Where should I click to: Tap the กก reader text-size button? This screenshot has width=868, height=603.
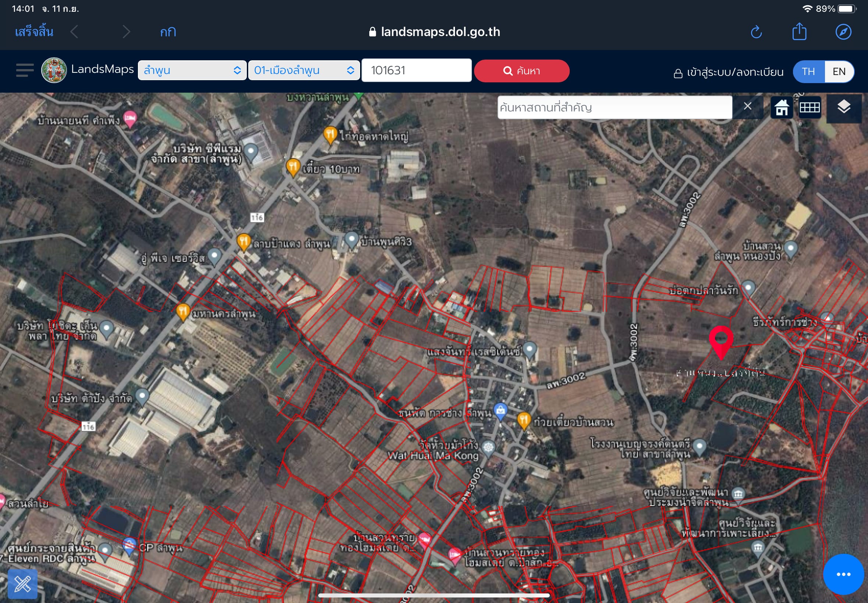(168, 32)
